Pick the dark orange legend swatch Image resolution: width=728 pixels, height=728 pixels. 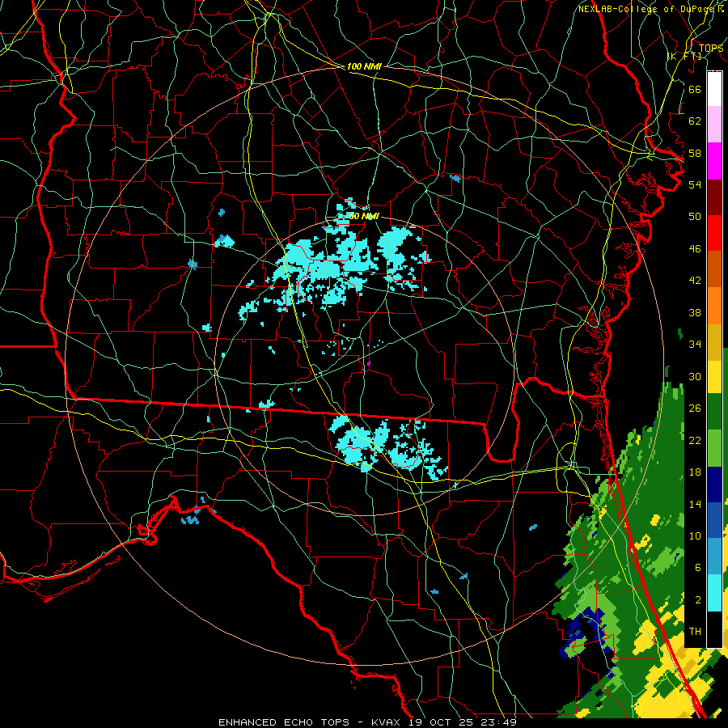click(x=714, y=269)
